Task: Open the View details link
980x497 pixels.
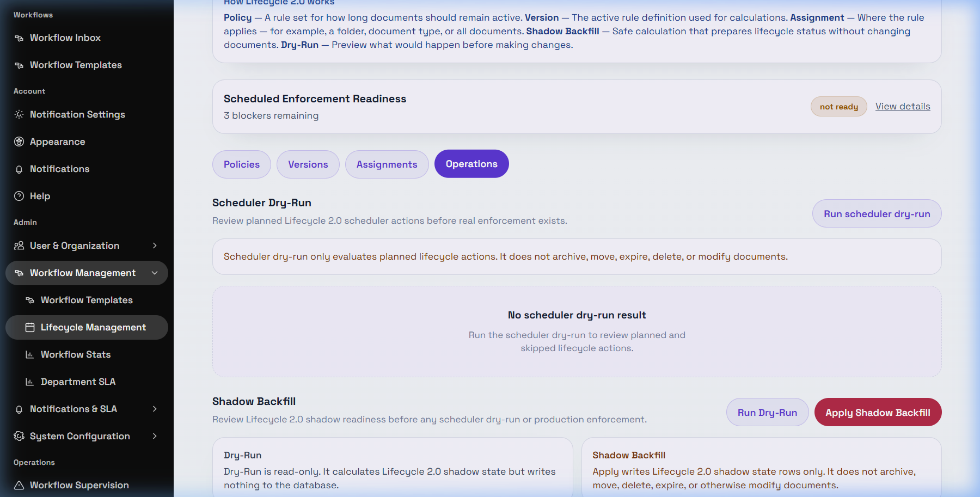Action: [903, 106]
